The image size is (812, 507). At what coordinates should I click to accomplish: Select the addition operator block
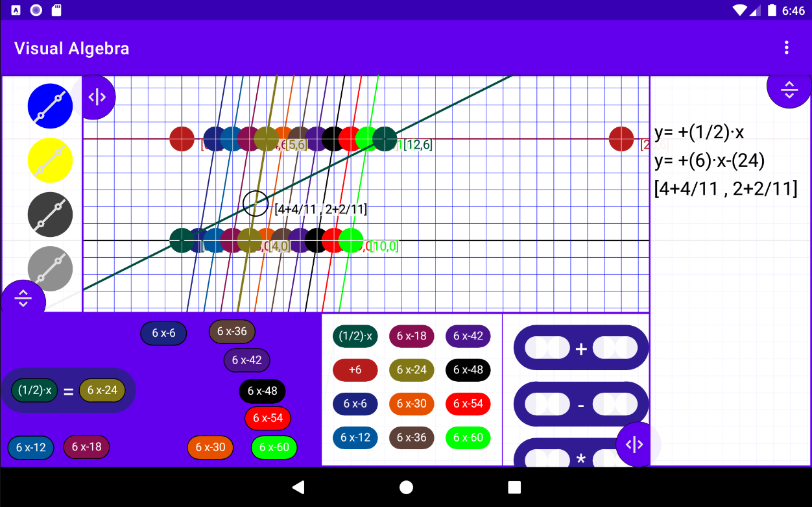tap(581, 348)
